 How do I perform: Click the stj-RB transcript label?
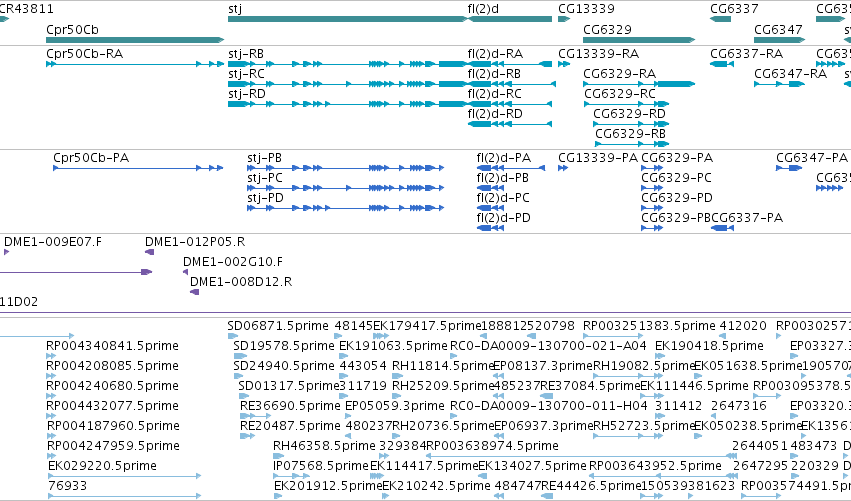(246, 54)
